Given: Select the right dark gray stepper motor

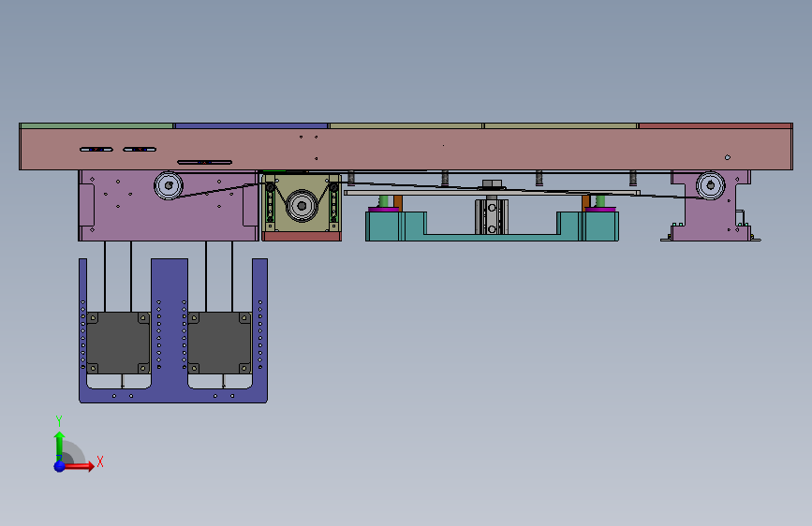Looking at the screenshot, I should 219,343.
